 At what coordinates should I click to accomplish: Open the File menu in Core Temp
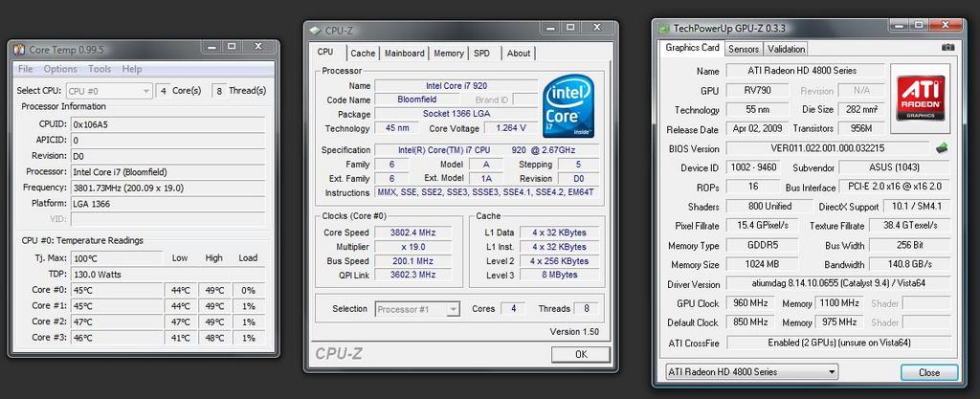(x=26, y=69)
